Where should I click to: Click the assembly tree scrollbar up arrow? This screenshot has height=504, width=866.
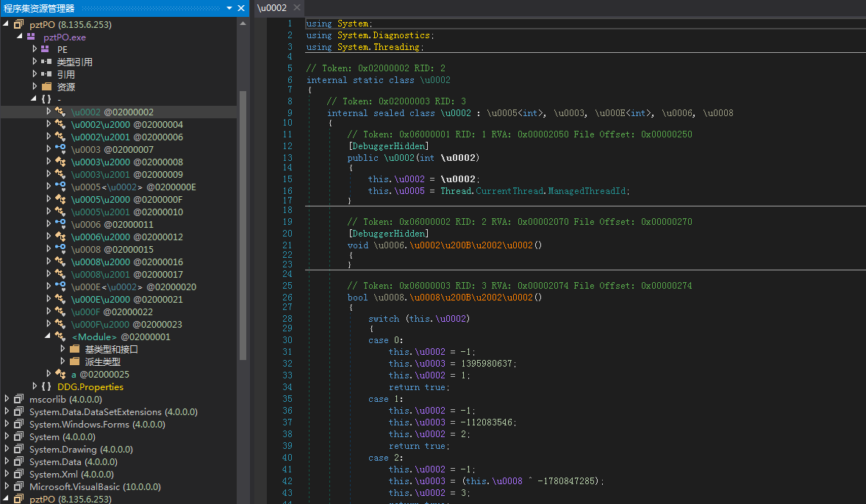[x=243, y=24]
